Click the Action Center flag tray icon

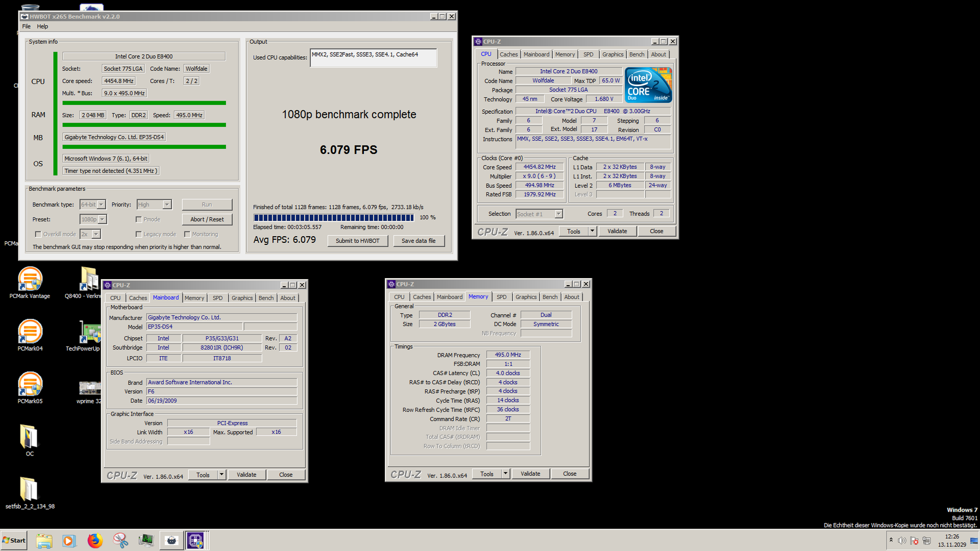coord(914,540)
